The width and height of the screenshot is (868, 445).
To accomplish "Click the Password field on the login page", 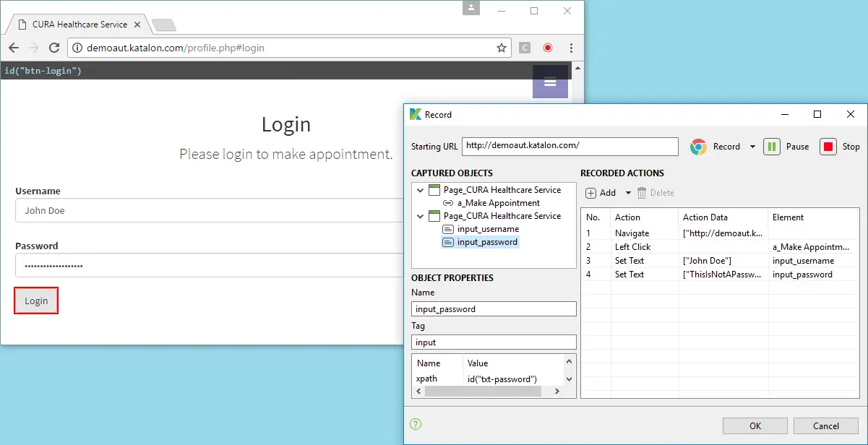I will (x=210, y=265).
